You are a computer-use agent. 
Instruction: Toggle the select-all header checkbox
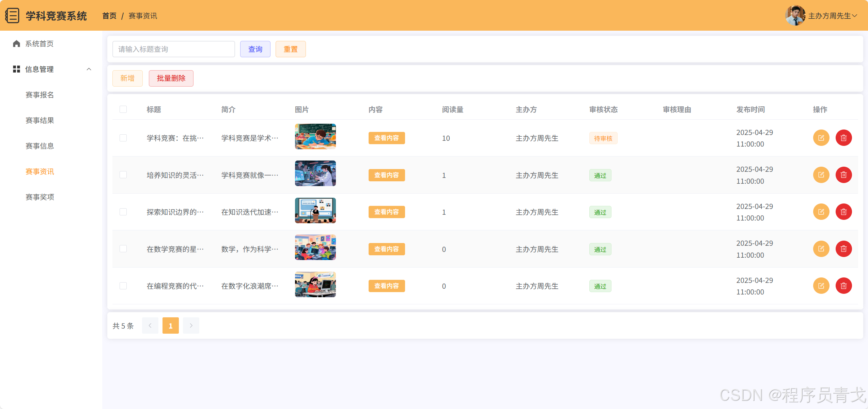pos(123,109)
